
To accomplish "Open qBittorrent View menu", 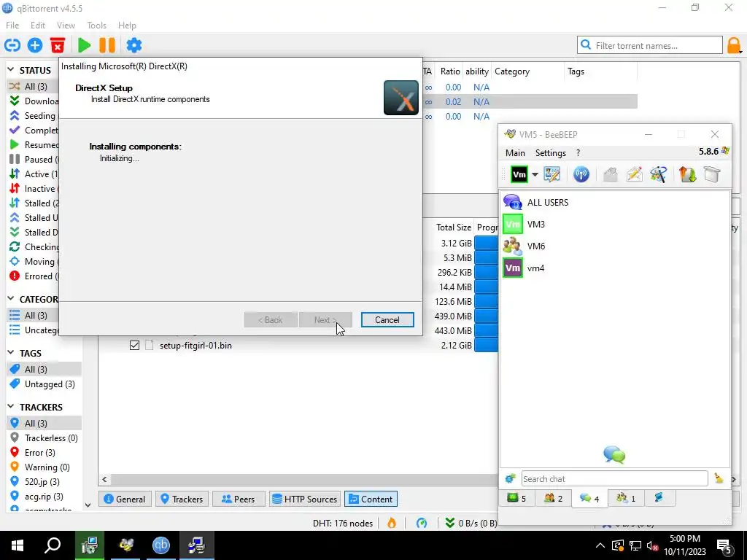I will (66, 26).
